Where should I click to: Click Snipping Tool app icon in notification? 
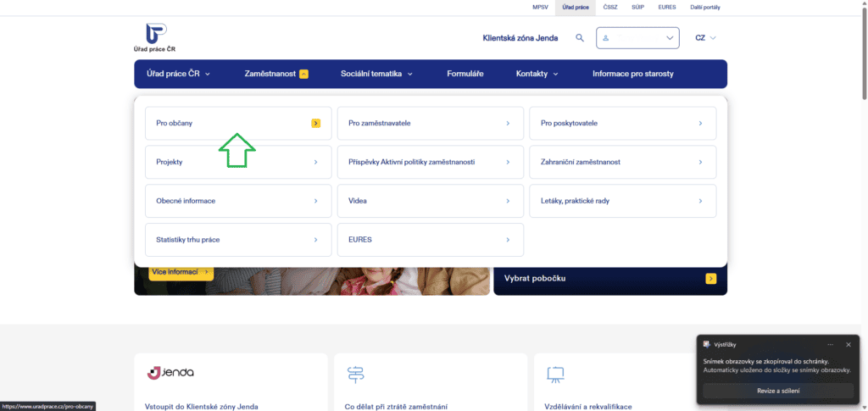(706, 344)
